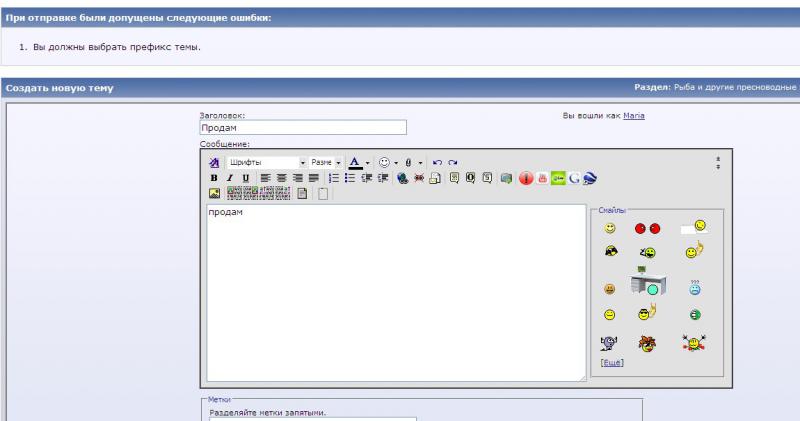Insert a YouTube video via the toolbar icon
The image size is (800, 421).
543,177
